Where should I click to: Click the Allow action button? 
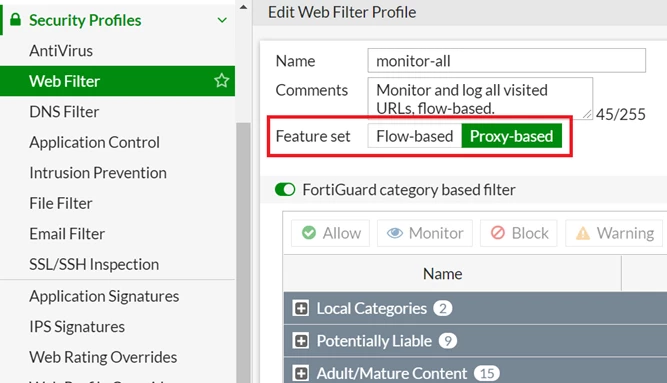[x=331, y=233]
